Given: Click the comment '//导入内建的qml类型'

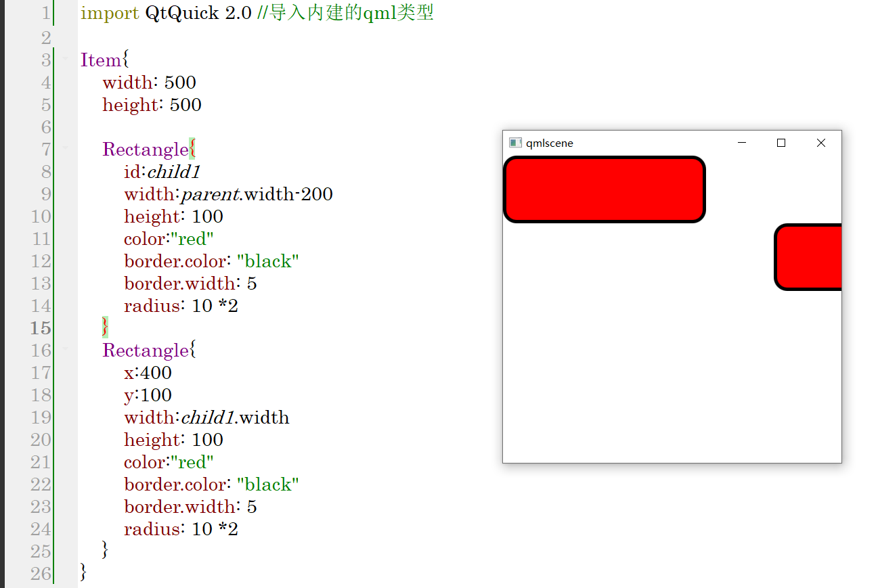Looking at the screenshot, I should point(346,14).
